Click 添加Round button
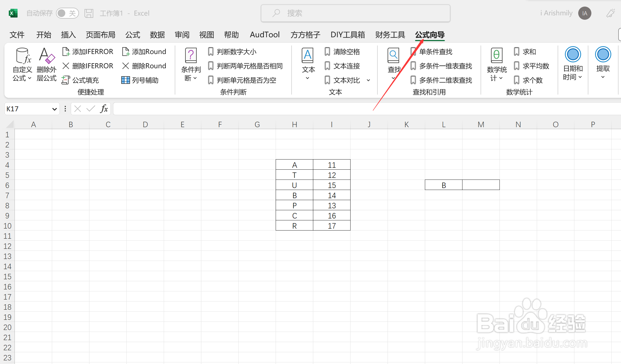This screenshot has height=364, width=621. point(144,52)
